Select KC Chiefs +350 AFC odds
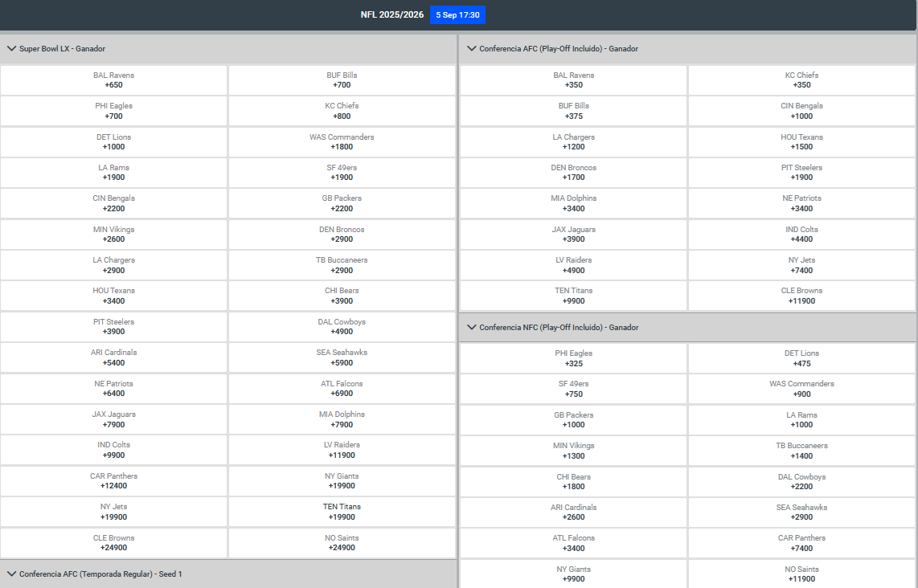Image resolution: width=918 pixels, height=588 pixels. [x=802, y=80]
